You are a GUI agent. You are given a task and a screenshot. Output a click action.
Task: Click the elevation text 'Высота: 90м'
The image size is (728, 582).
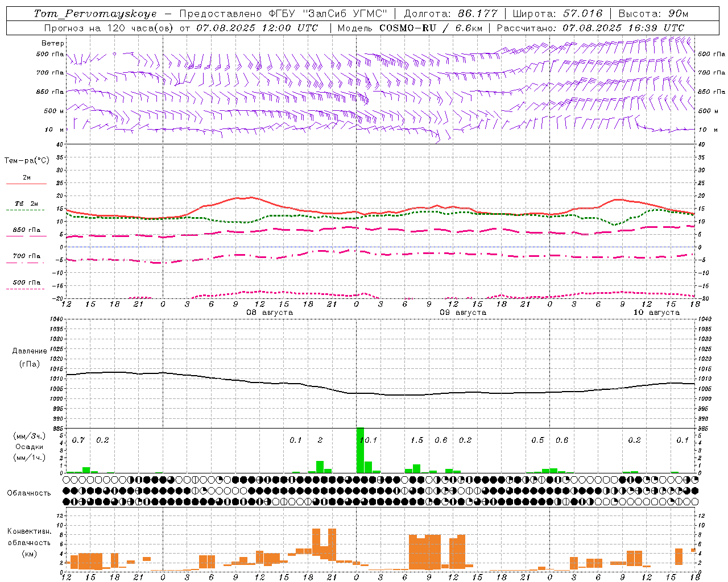653,14
